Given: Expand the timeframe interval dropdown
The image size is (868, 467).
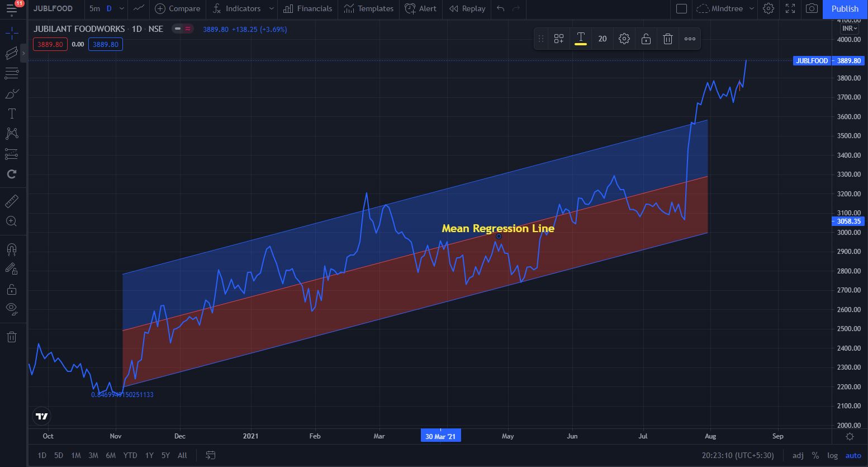Looking at the screenshot, I should [121, 8].
